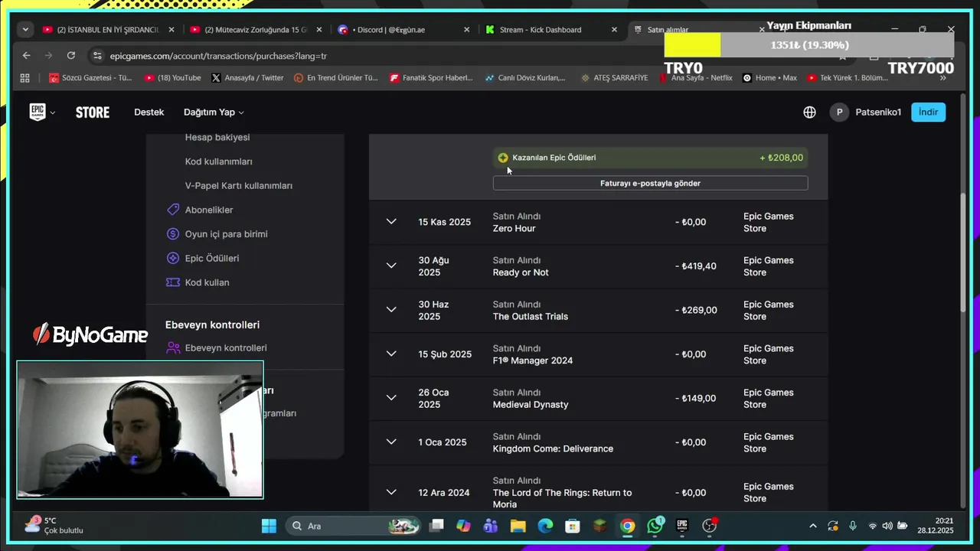This screenshot has height=551, width=980.
Task: Open Canlı Döviz Kurları bookmark
Action: pyautogui.click(x=525, y=77)
